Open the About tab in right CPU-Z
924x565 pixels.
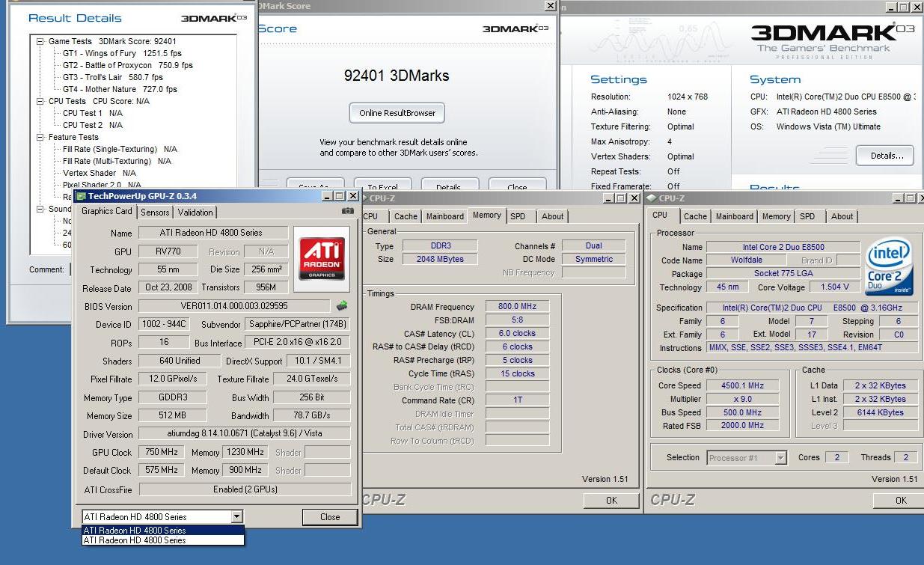(842, 216)
